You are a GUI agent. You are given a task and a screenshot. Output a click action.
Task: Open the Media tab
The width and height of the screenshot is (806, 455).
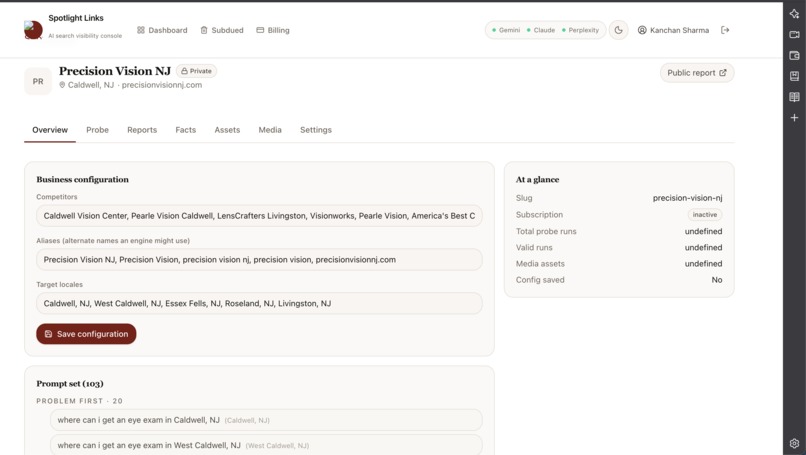click(x=270, y=130)
